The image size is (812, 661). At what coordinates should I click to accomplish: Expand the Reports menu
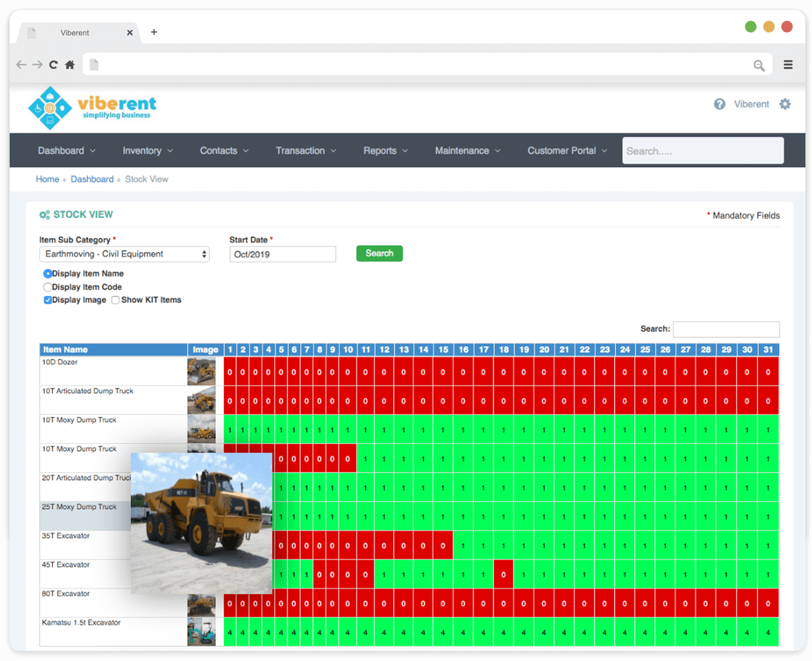click(385, 151)
